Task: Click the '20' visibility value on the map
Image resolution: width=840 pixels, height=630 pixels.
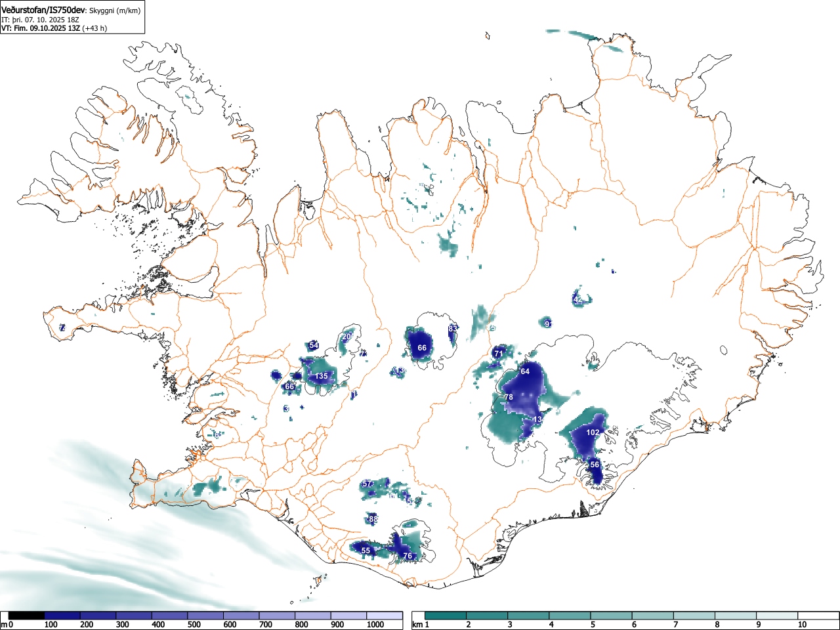Action: click(x=347, y=337)
